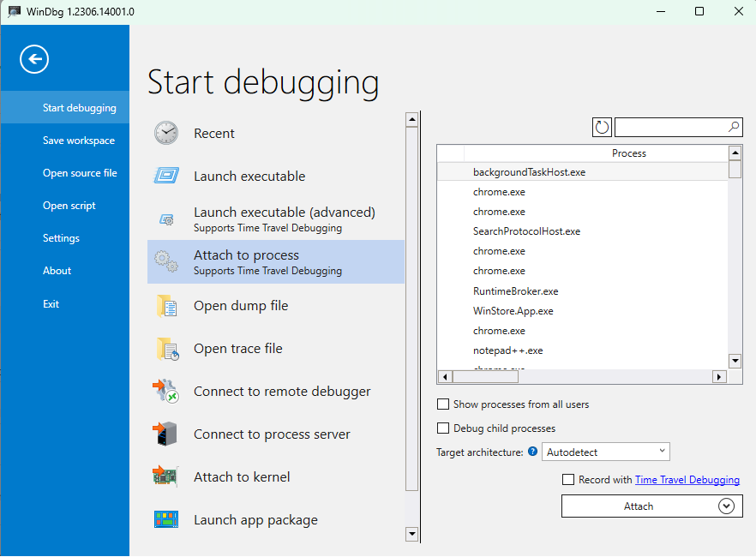Image resolution: width=756 pixels, height=557 pixels.
Task: Check Record with Time Travel Debugging
Action: pyautogui.click(x=568, y=480)
